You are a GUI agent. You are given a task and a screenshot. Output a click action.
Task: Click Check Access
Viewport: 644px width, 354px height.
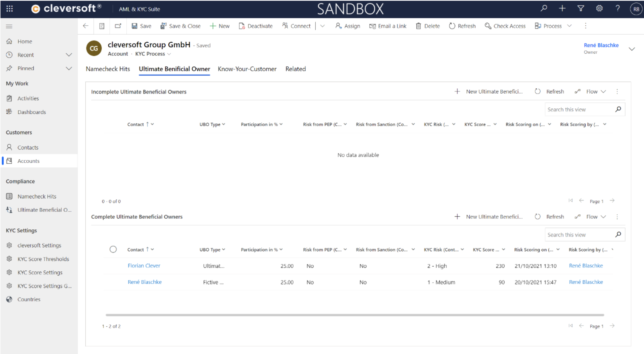point(505,26)
